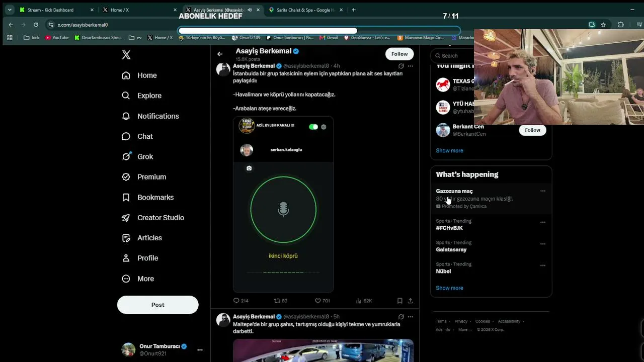The width and height of the screenshot is (644, 362).
Task: Open the Accessibility footer link
Action: pyautogui.click(x=509, y=321)
